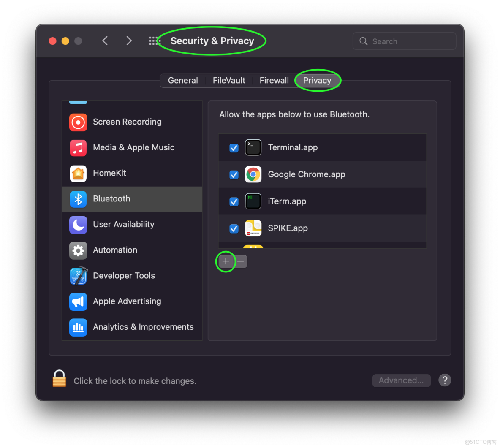Select the Developer Tools label

(x=124, y=275)
